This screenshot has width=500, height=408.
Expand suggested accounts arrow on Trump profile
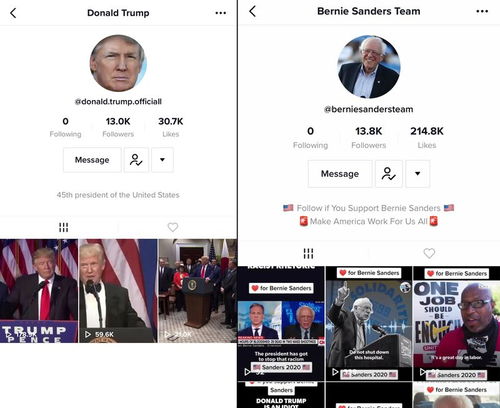tap(162, 160)
